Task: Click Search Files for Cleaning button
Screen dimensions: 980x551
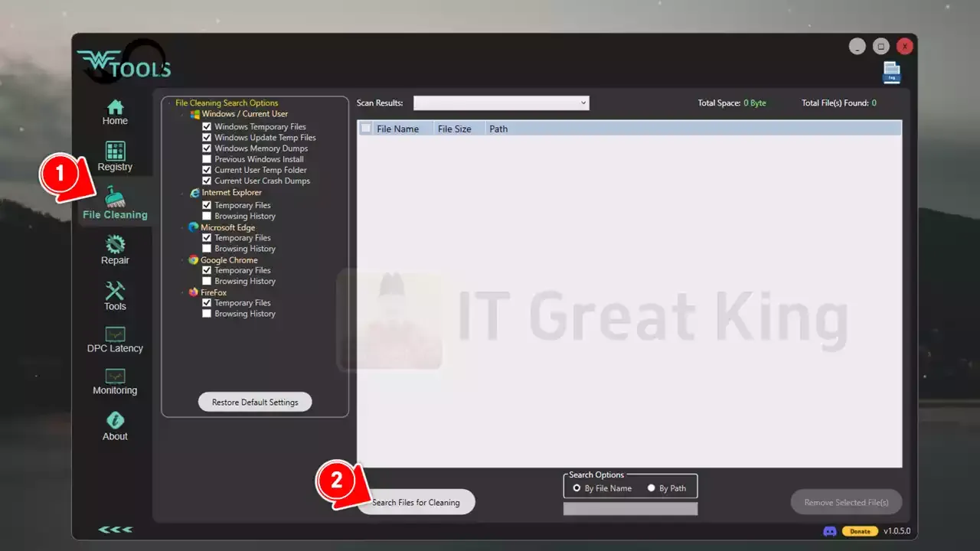Action: tap(416, 502)
